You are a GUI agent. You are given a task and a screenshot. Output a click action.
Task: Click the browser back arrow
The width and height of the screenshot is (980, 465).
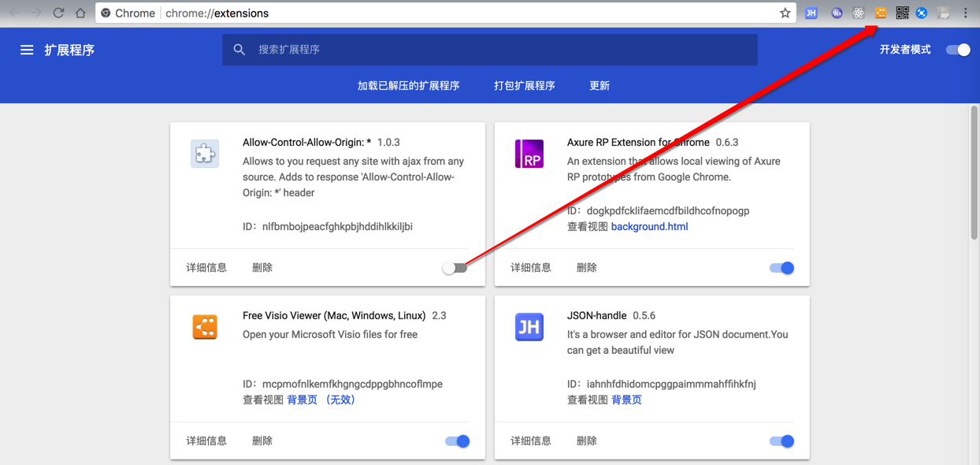click(13, 13)
